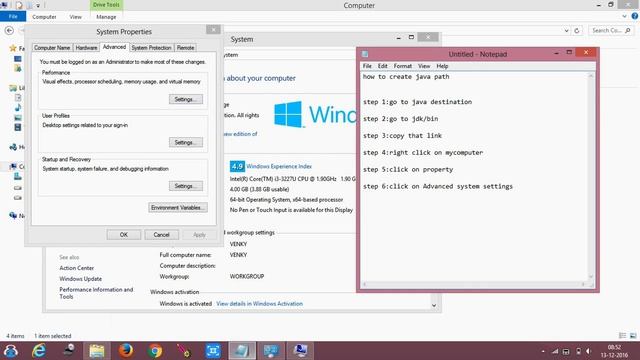640x360 pixels.
Task: Click the large icons view toggle in status bar
Action: (633, 336)
